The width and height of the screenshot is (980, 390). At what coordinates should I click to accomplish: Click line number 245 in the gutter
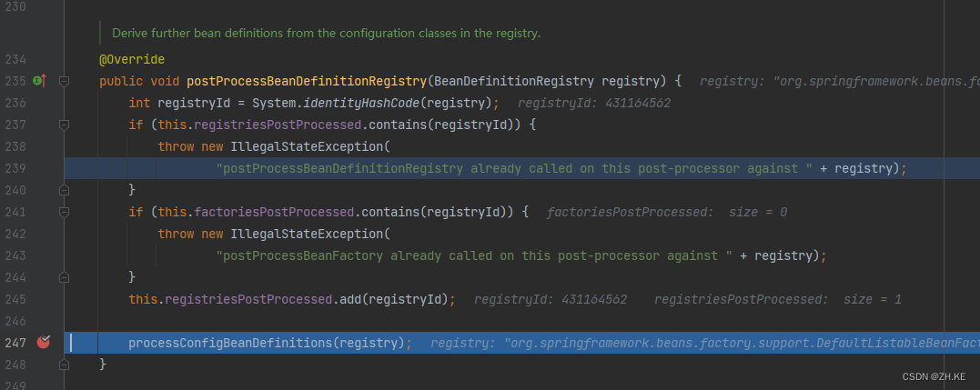click(15, 299)
